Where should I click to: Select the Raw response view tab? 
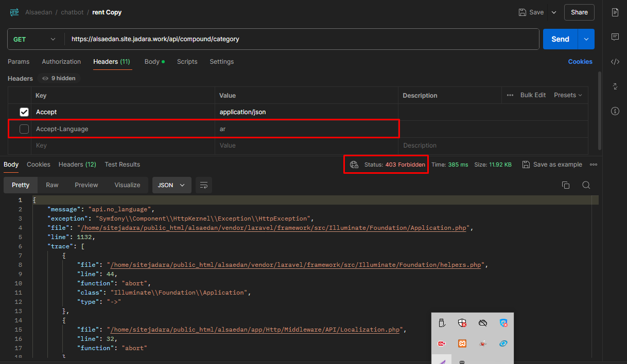(52, 185)
